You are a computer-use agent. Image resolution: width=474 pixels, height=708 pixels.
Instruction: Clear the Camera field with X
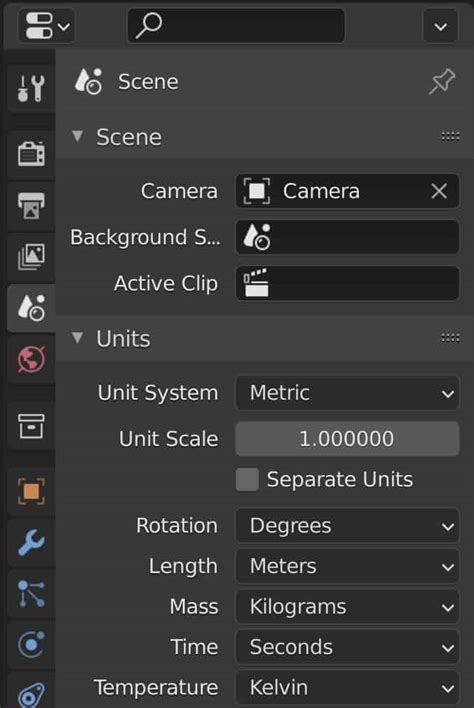tap(439, 191)
